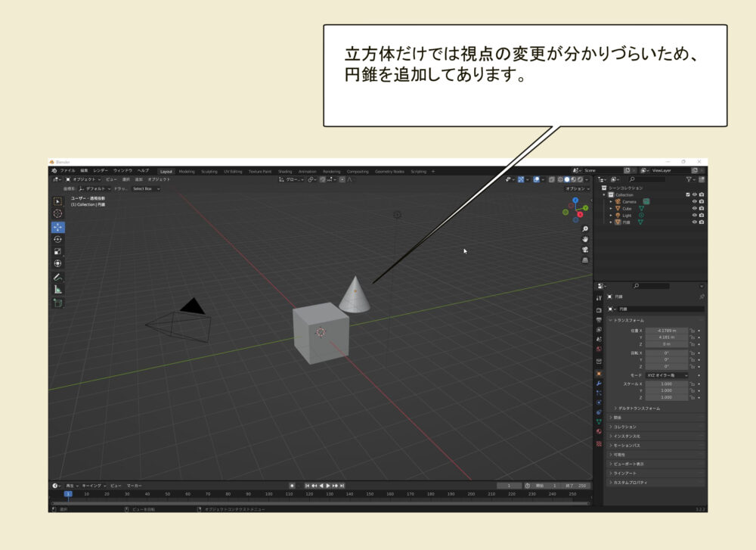Open the object mode dropdown
Screen dimensions: 756x550
coord(83,179)
